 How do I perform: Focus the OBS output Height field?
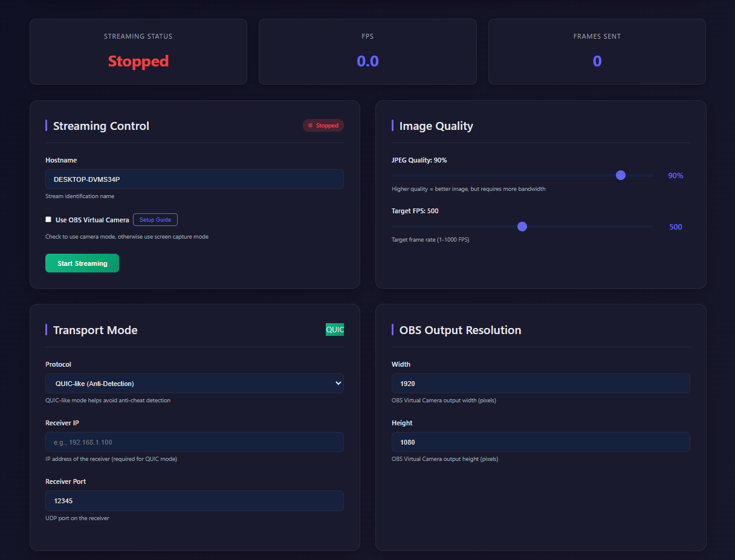(x=540, y=442)
